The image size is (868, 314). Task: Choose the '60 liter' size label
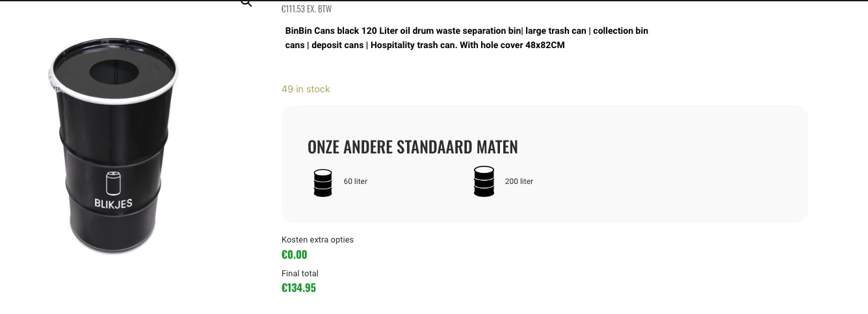coord(356,181)
